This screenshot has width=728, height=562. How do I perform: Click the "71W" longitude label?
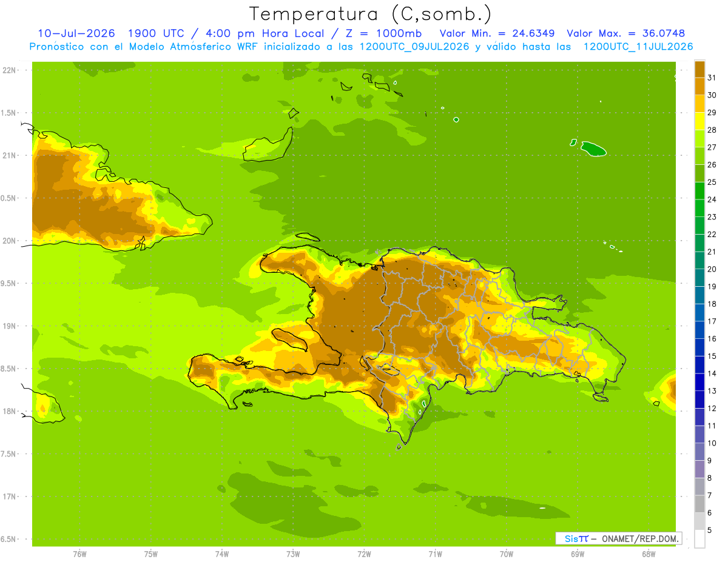[x=435, y=554]
